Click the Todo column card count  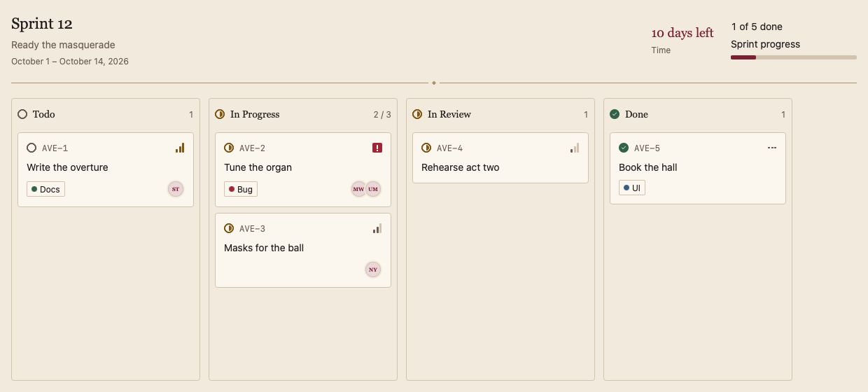(x=191, y=115)
